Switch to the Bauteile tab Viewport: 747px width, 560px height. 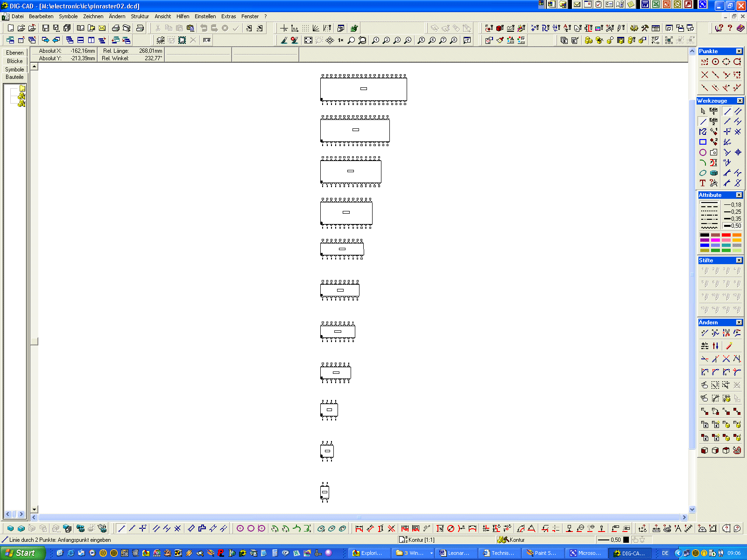tap(14, 77)
